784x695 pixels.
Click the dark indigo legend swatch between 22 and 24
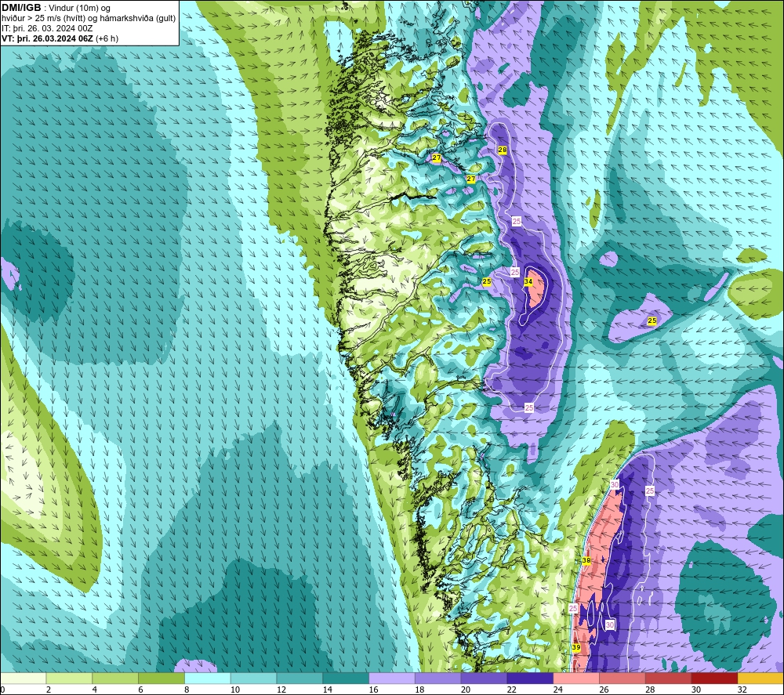click(530, 678)
